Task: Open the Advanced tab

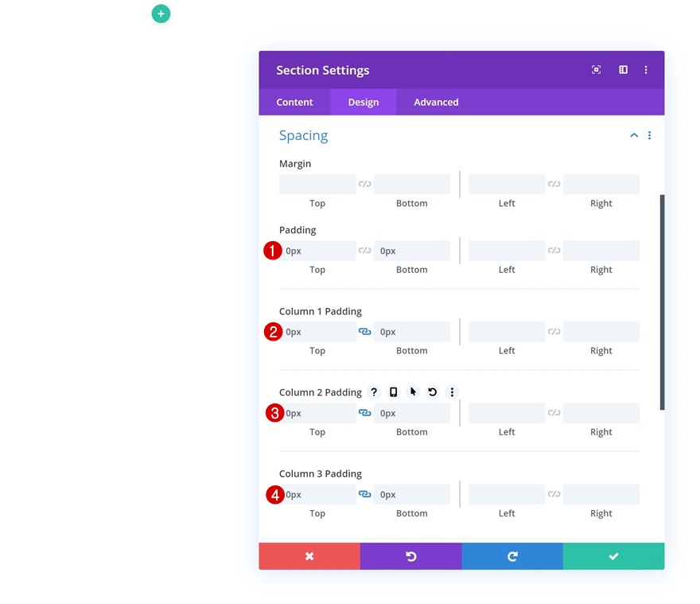Action: click(x=436, y=103)
